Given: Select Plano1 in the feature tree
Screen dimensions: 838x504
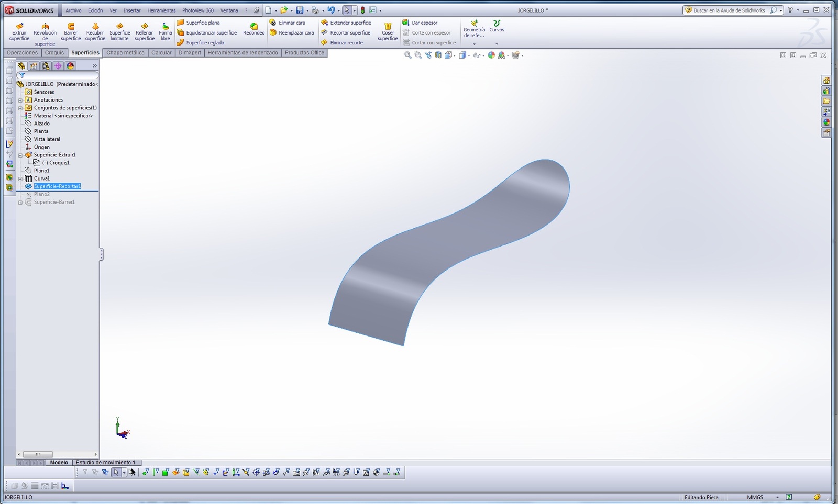Looking at the screenshot, I should (x=41, y=171).
